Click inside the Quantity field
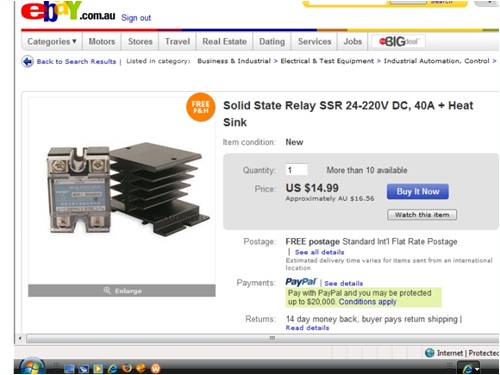This screenshot has width=500, height=375. [296, 170]
